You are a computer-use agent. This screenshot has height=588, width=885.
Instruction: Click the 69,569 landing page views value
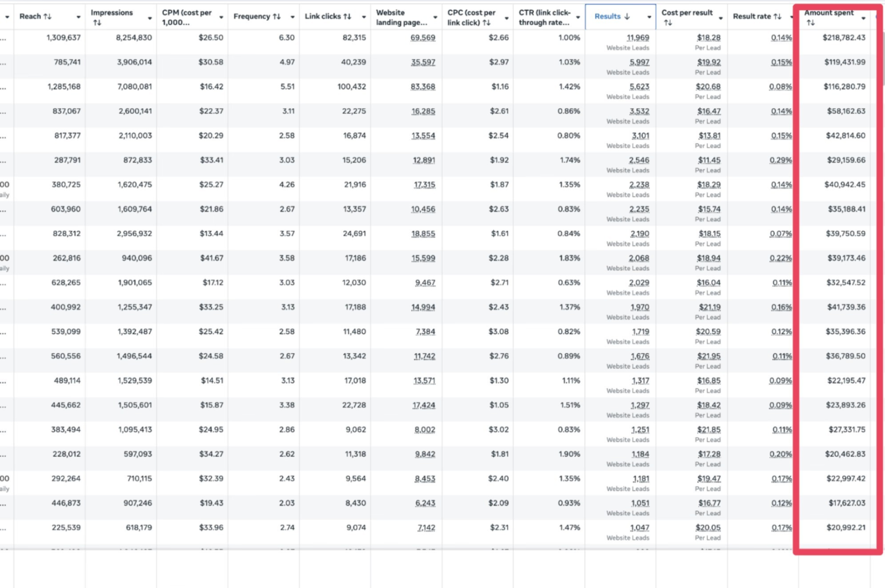pos(423,38)
